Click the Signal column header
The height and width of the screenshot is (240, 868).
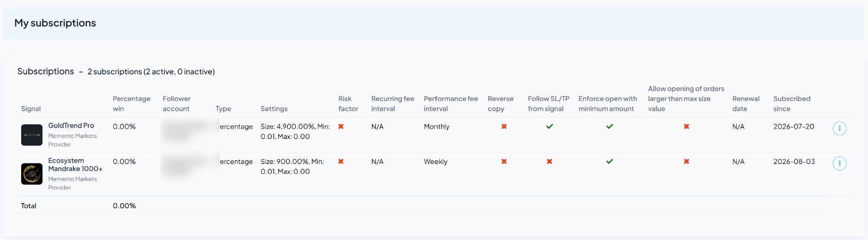[x=31, y=109]
